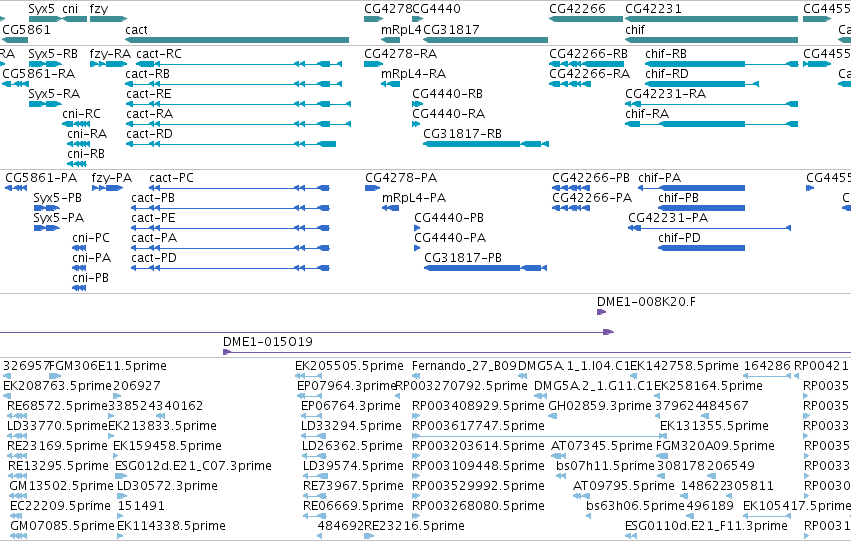Click the mRpL4 gene label
Viewport: 851px width, 541px height.
click(x=401, y=30)
